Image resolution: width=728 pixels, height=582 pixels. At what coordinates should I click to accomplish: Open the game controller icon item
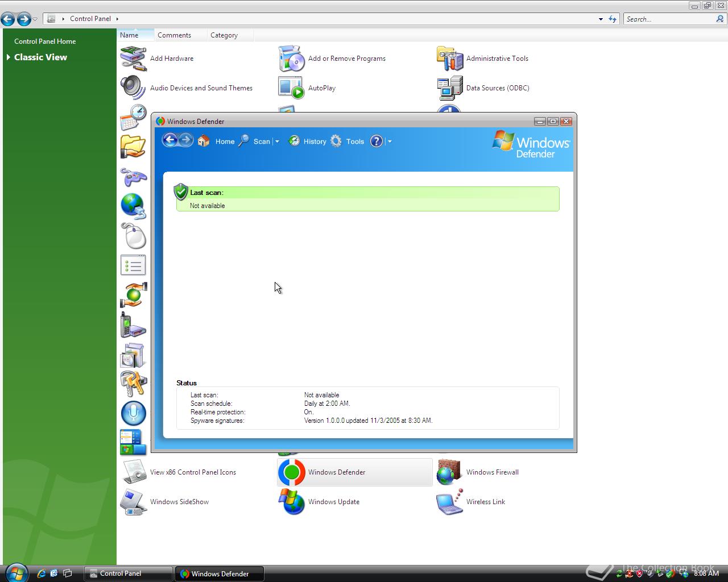[x=134, y=177]
